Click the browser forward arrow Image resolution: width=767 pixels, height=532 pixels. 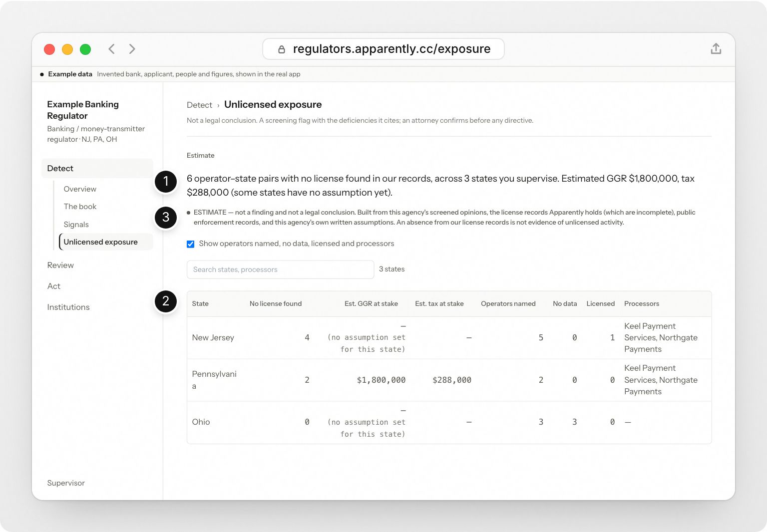click(132, 49)
